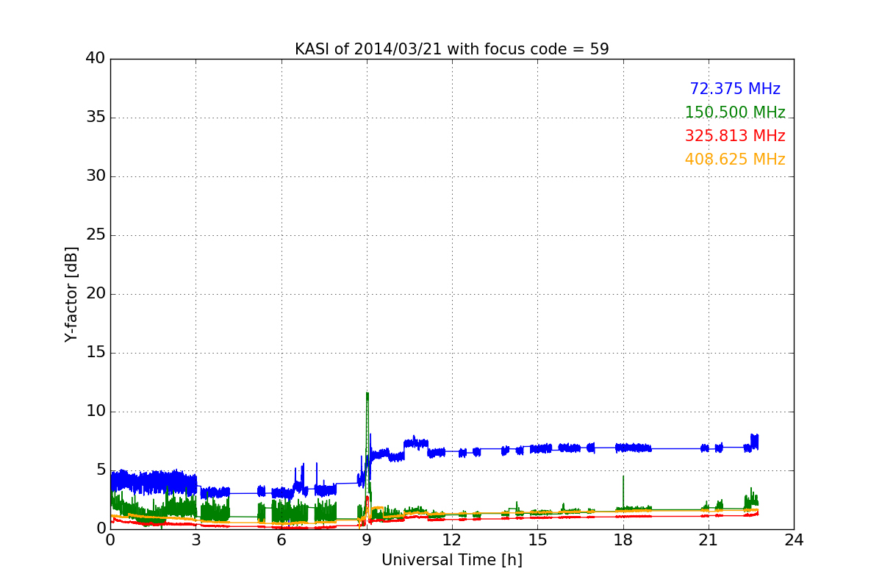Click the y-axis tick label 20
The image size is (882, 588).
click(96, 294)
